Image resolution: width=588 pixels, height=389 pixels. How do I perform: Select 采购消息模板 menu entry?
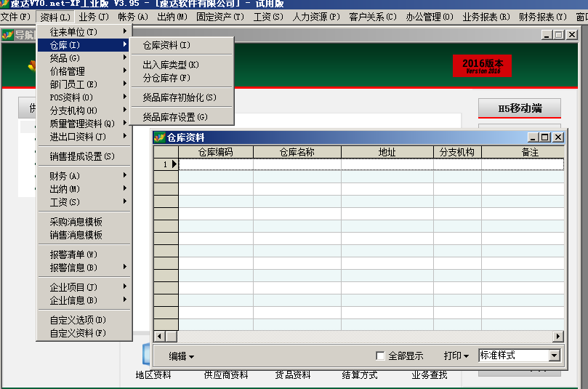pos(84,222)
